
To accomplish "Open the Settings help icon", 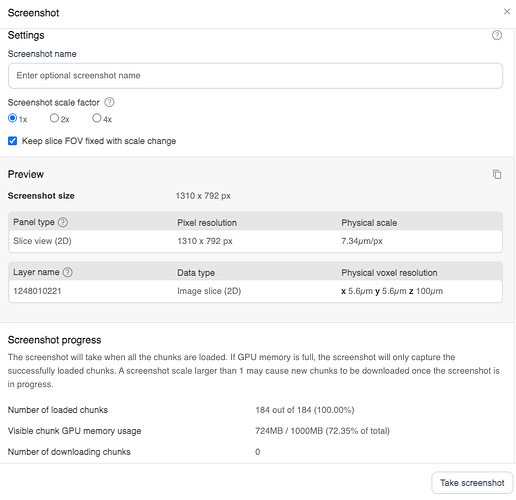I will 497,35.
